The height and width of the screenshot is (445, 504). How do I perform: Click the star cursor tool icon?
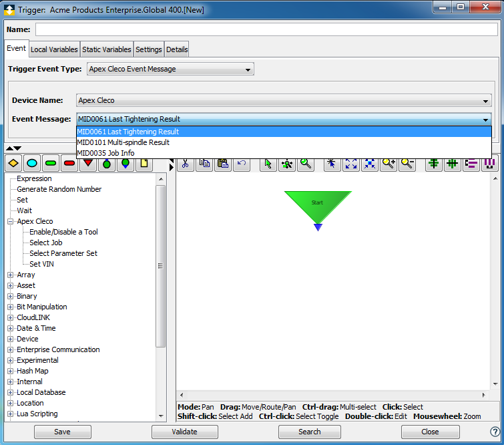(332, 164)
